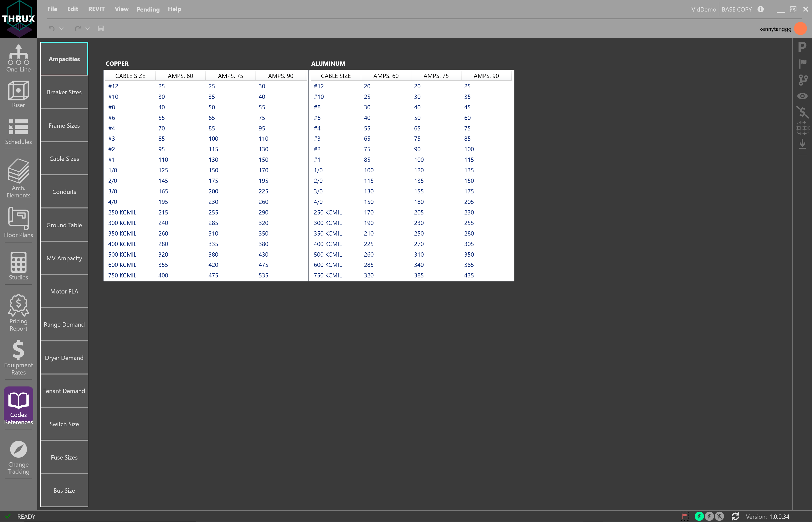
Task: Expand the redo history dropdown arrow
Action: [x=87, y=29]
